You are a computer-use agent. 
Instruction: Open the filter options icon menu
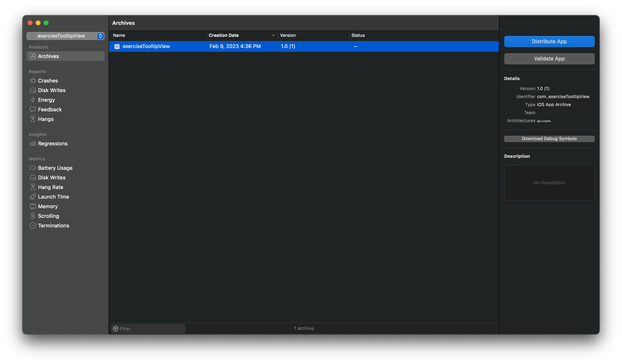click(x=115, y=329)
